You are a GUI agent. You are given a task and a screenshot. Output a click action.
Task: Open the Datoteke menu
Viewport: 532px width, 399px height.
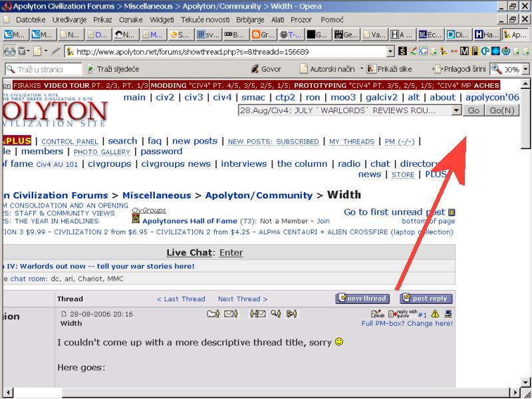[x=31, y=20]
